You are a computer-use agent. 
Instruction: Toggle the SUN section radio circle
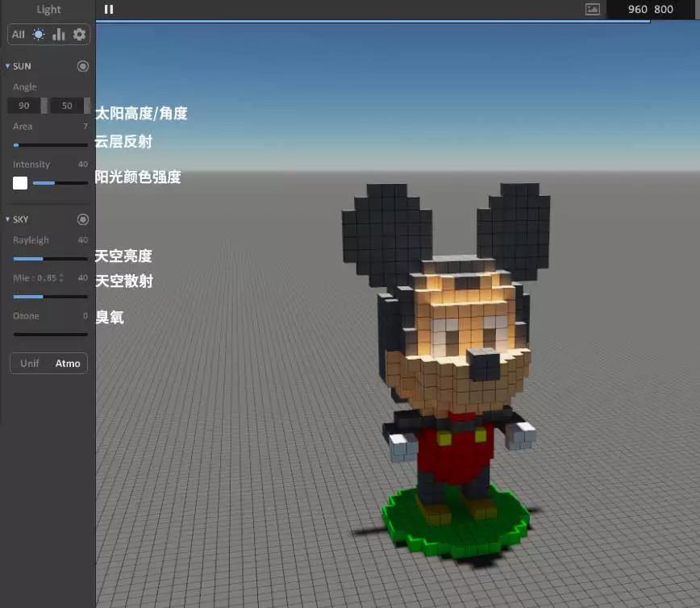[x=82, y=66]
